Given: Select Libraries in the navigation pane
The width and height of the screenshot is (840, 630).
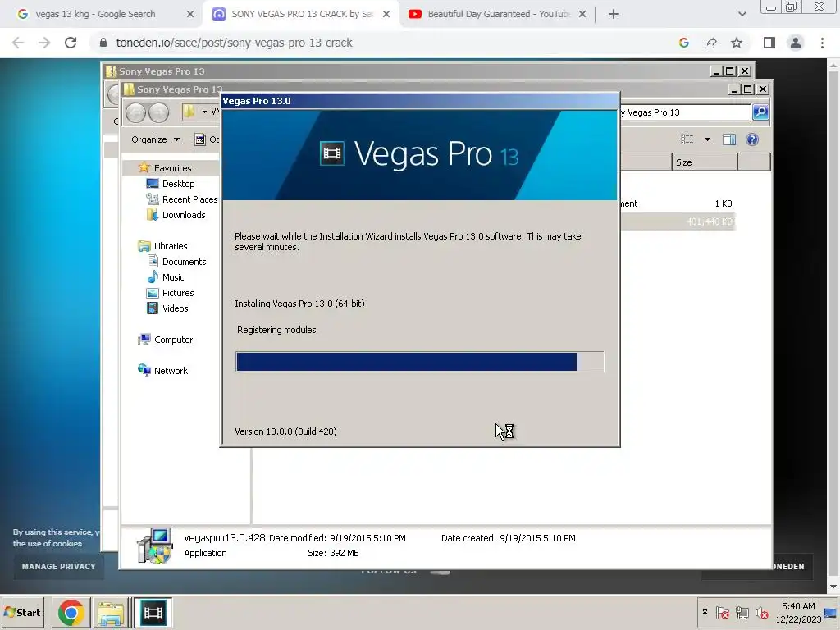Looking at the screenshot, I should tap(171, 246).
